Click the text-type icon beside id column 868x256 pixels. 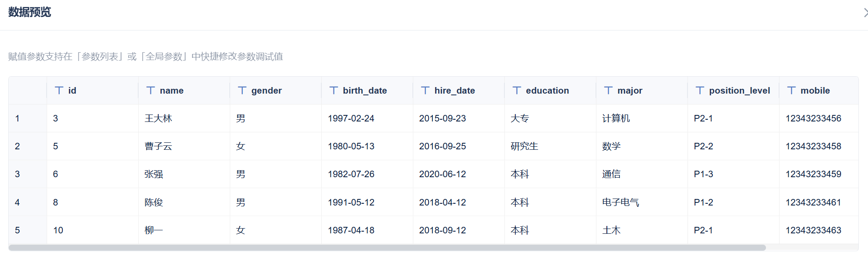pyautogui.click(x=59, y=91)
